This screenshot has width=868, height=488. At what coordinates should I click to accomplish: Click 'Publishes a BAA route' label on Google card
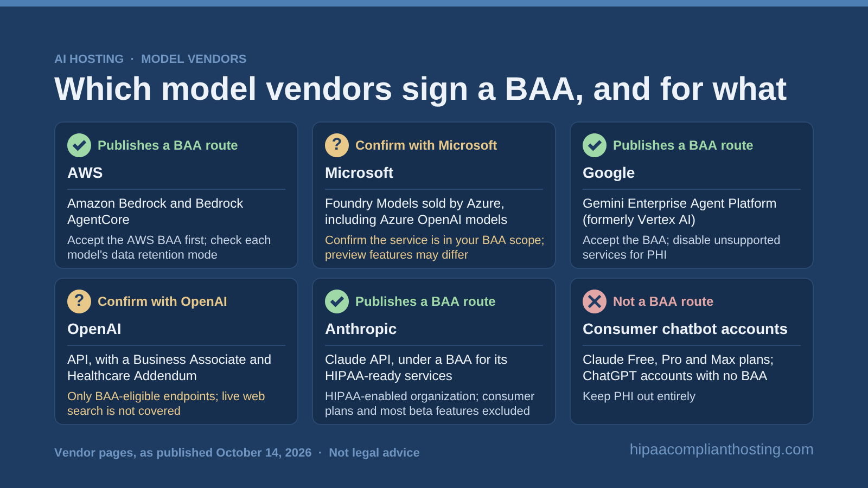click(683, 145)
